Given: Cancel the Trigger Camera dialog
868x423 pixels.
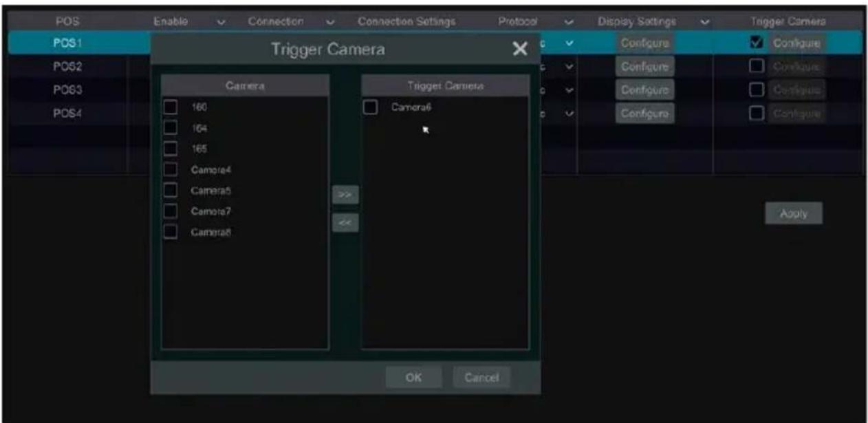Looking at the screenshot, I should coord(481,377).
